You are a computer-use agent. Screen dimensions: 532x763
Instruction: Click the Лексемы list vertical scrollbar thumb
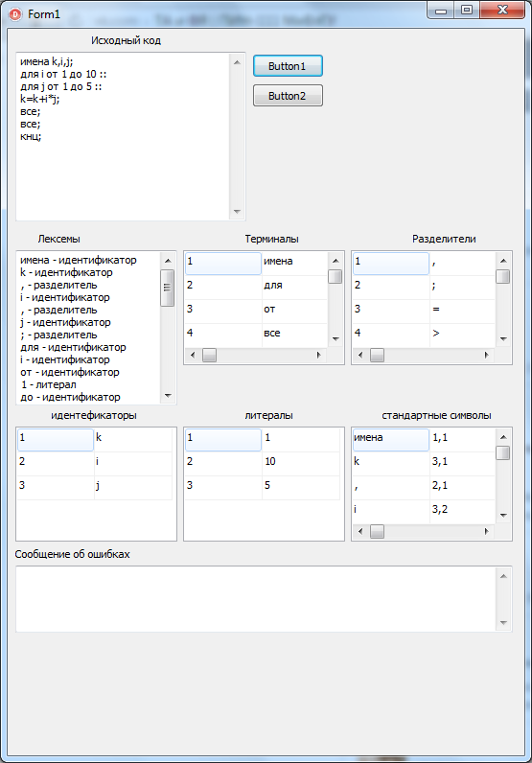168,289
